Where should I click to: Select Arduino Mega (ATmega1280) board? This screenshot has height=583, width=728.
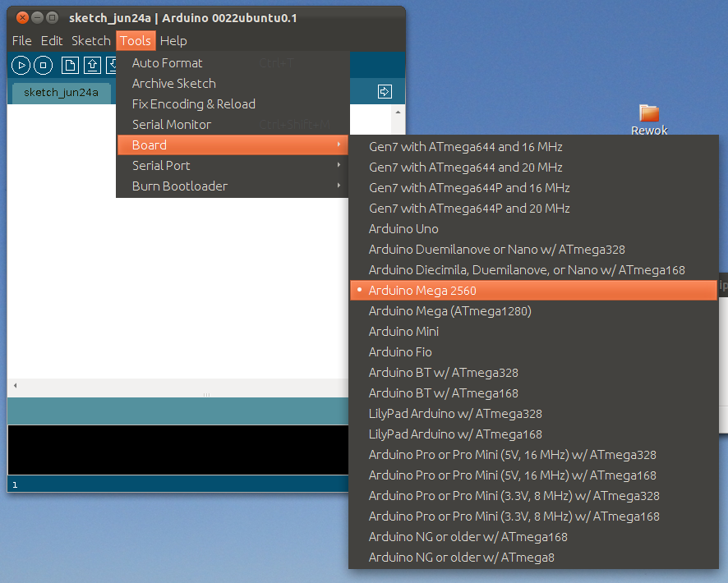449,311
